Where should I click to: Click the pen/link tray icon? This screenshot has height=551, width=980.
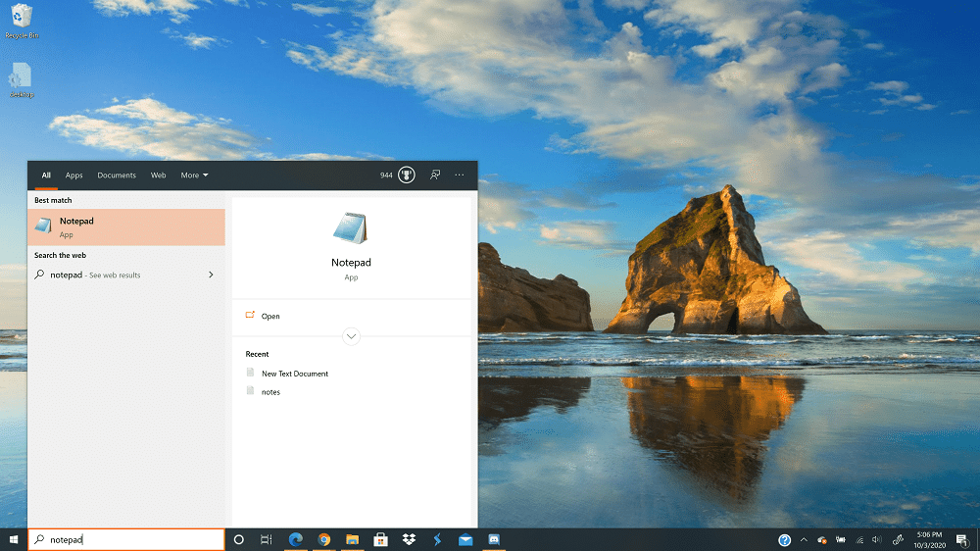pos(898,539)
